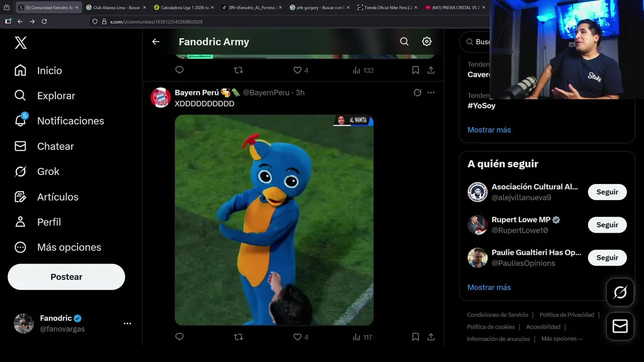Open Fanodric Army community settings gear
Screen dimensions: 644x362
[x=427, y=42]
